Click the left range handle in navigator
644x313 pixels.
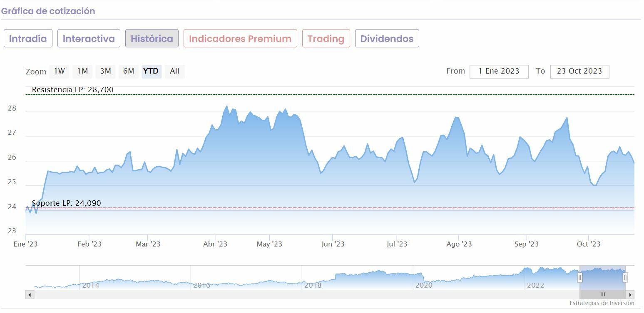coord(579,277)
